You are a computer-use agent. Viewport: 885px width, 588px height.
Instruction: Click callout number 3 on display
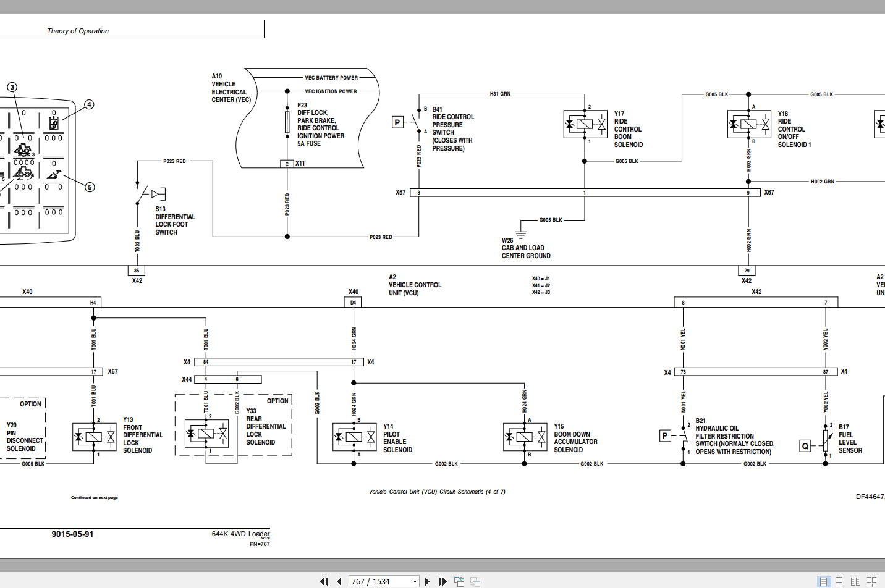pos(12,87)
